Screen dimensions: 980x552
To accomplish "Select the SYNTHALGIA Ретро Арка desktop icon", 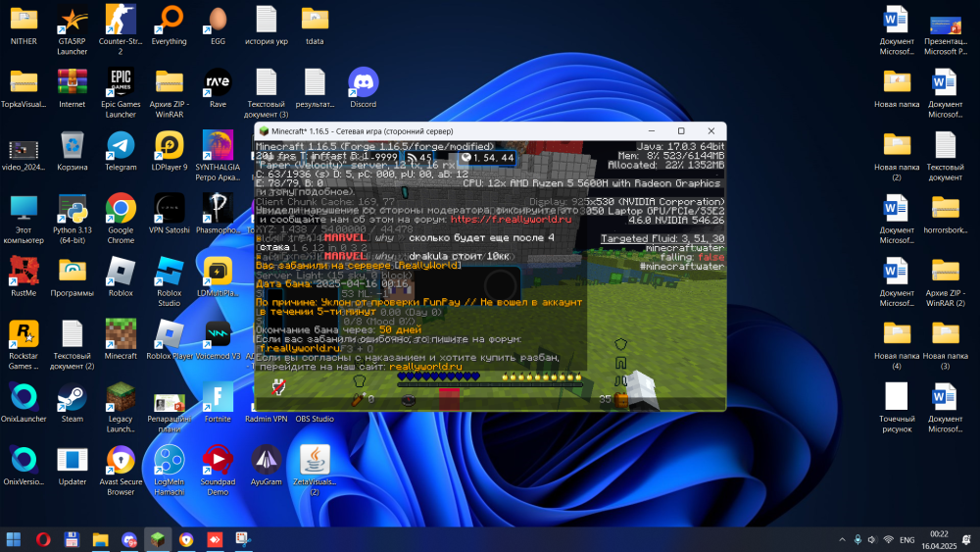I will point(218,156).
